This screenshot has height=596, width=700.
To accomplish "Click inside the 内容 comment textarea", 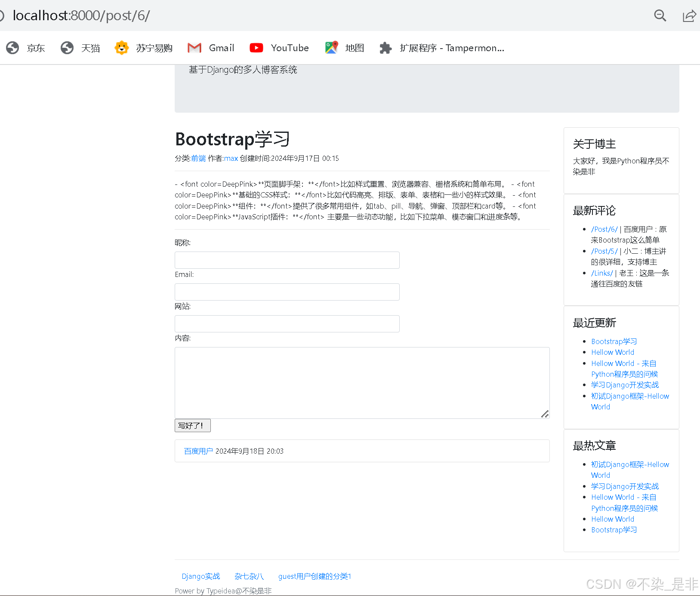I will point(362,383).
